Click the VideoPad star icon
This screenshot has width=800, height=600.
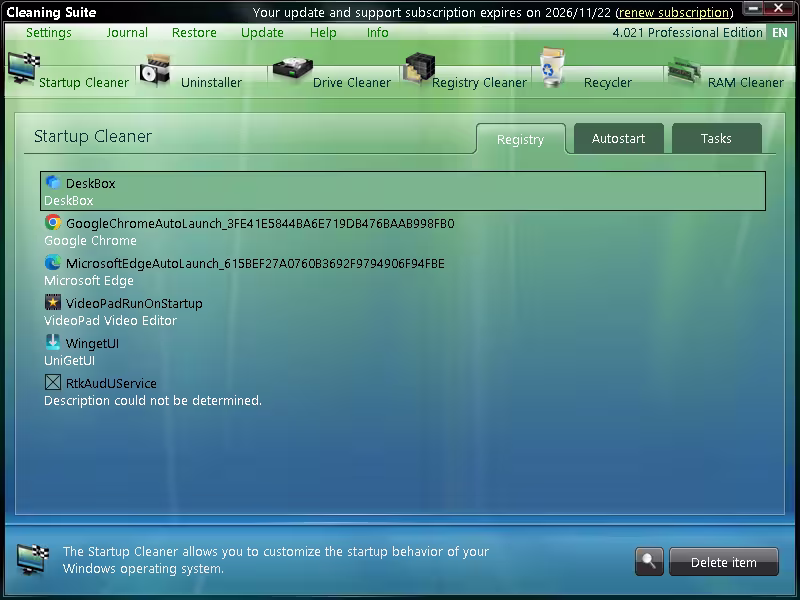53,302
